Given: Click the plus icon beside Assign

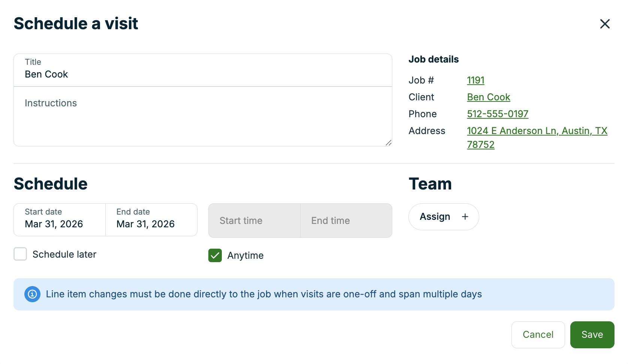Looking at the screenshot, I should pos(465,217).
